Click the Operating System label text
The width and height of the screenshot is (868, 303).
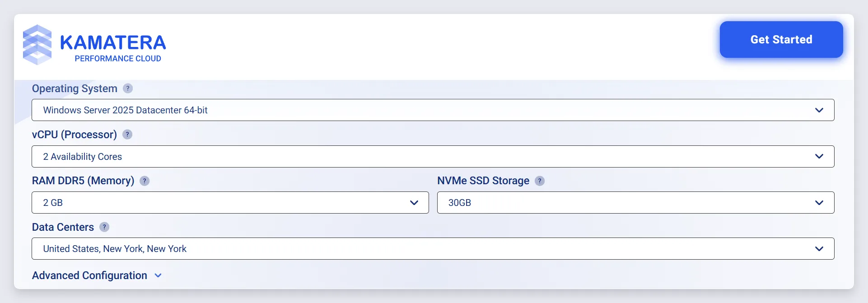(x=75, y=89)
